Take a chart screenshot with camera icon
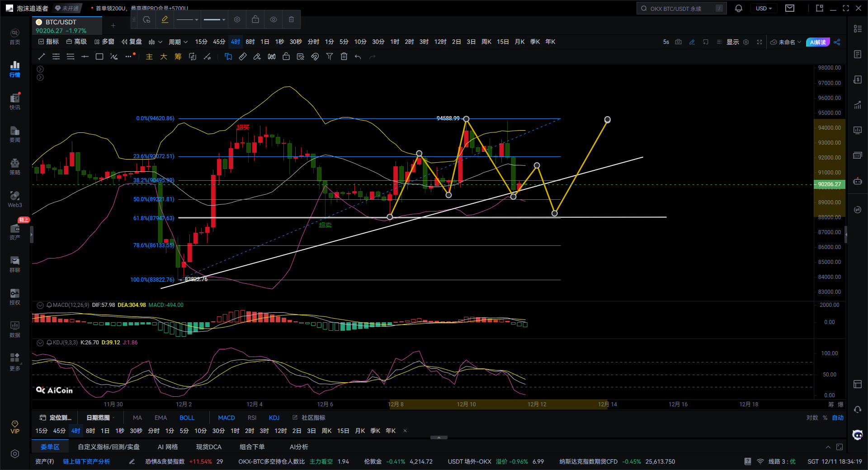 tap(678, 42)
